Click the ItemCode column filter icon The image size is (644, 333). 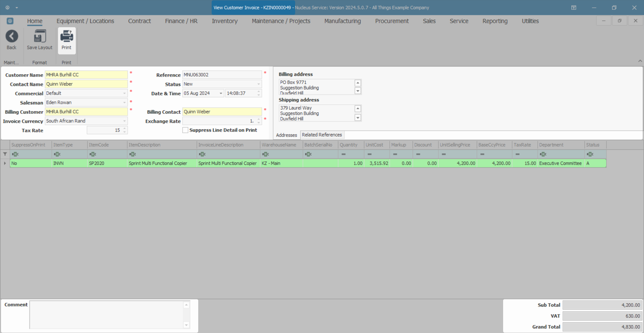click(93, 154)
